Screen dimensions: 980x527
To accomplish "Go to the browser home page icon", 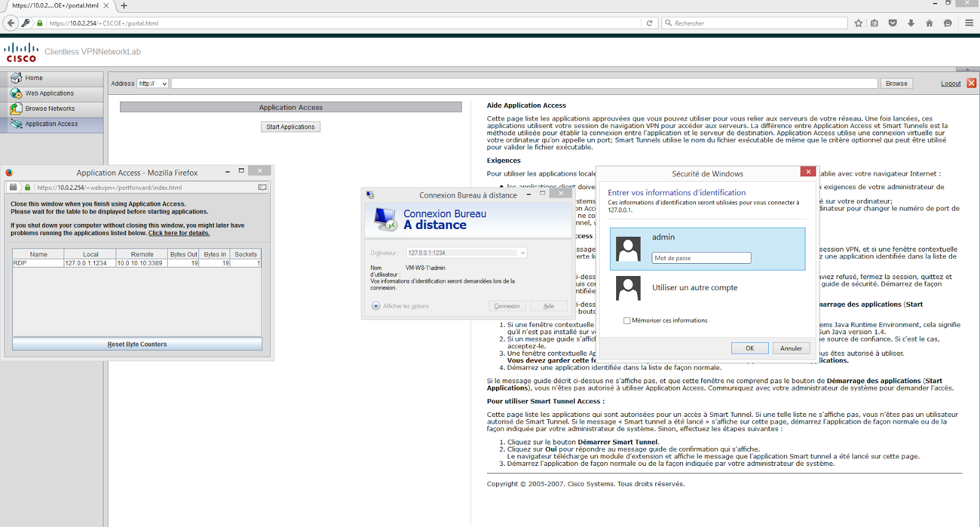I will (x=929, y=23).
